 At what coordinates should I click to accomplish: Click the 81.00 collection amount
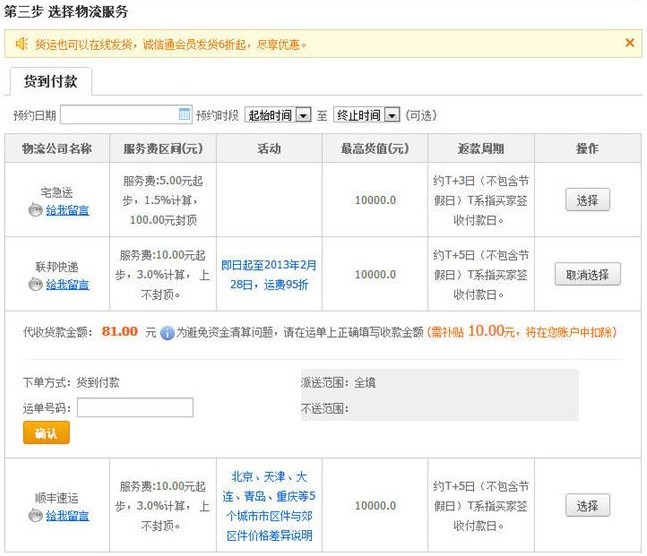click(120, 331)
